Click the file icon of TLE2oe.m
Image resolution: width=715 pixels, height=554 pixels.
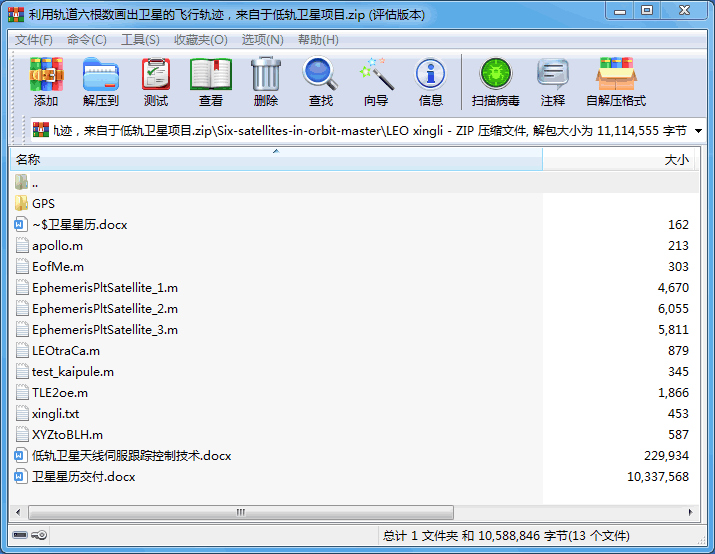[x=21, y=393]
